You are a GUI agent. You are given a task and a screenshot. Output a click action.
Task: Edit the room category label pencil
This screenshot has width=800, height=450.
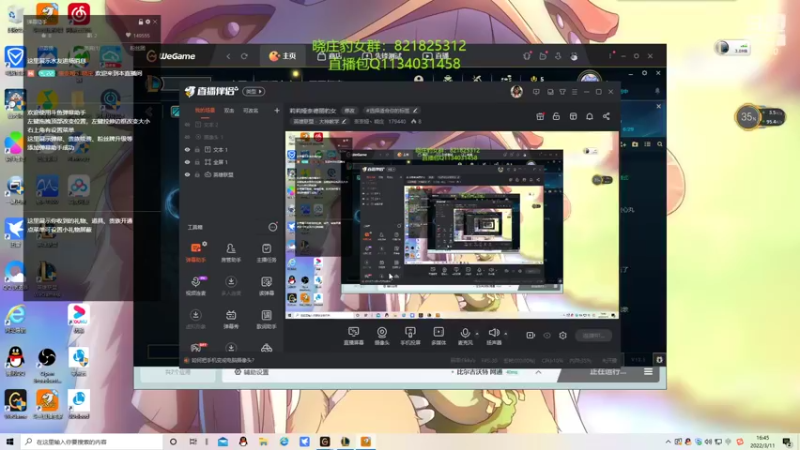pos(344,121)
